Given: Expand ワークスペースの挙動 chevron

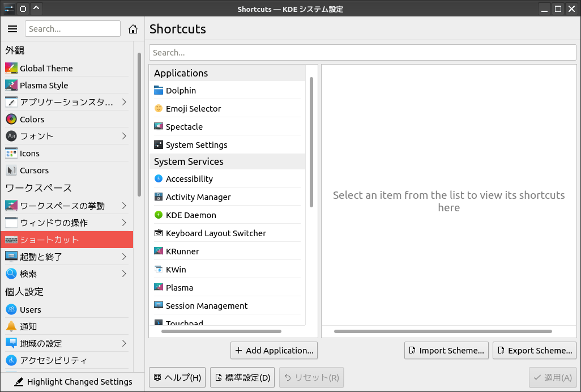Looking at the screenshot, I should point(124,206).
